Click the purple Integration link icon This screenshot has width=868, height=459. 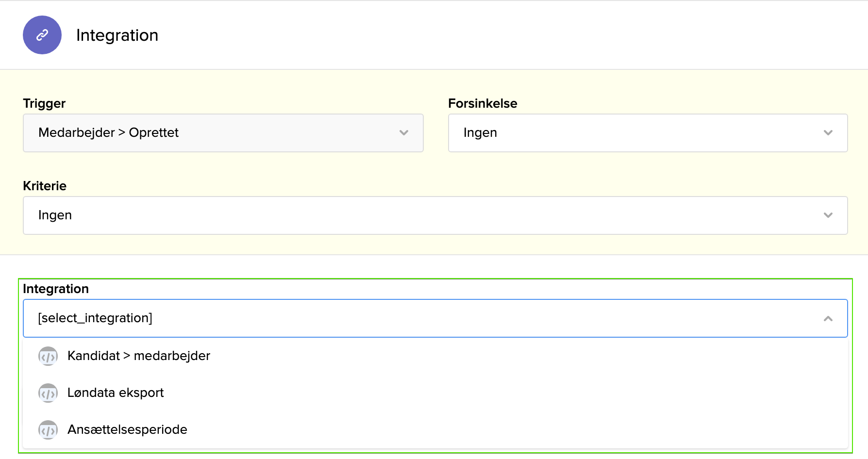click(x=42, y=35)
